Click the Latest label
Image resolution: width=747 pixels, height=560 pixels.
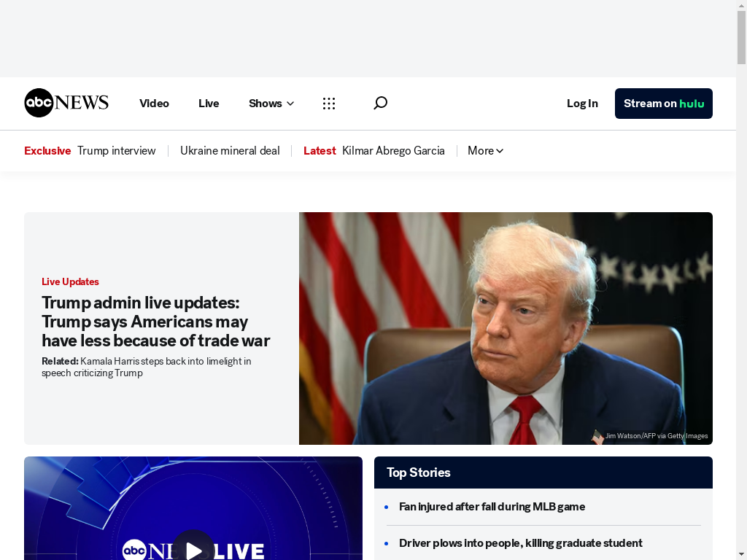320,150
